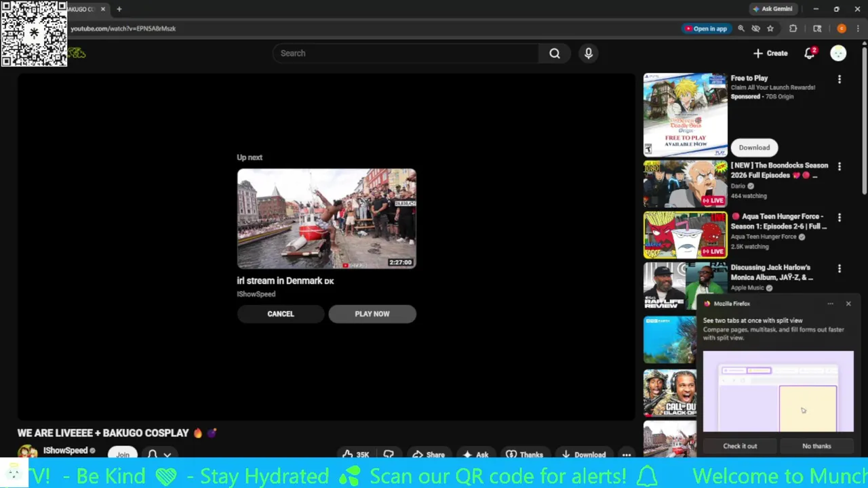Image resolution: width=868 pixels, height=488 pixels.
Task: Click the Dario channel name
Action: (x=738, y=186)
